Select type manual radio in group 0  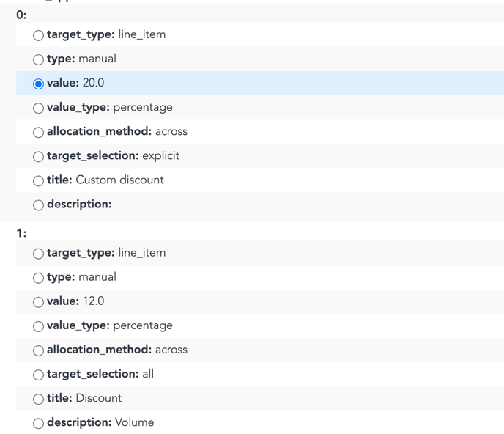(x=38, y=59)
